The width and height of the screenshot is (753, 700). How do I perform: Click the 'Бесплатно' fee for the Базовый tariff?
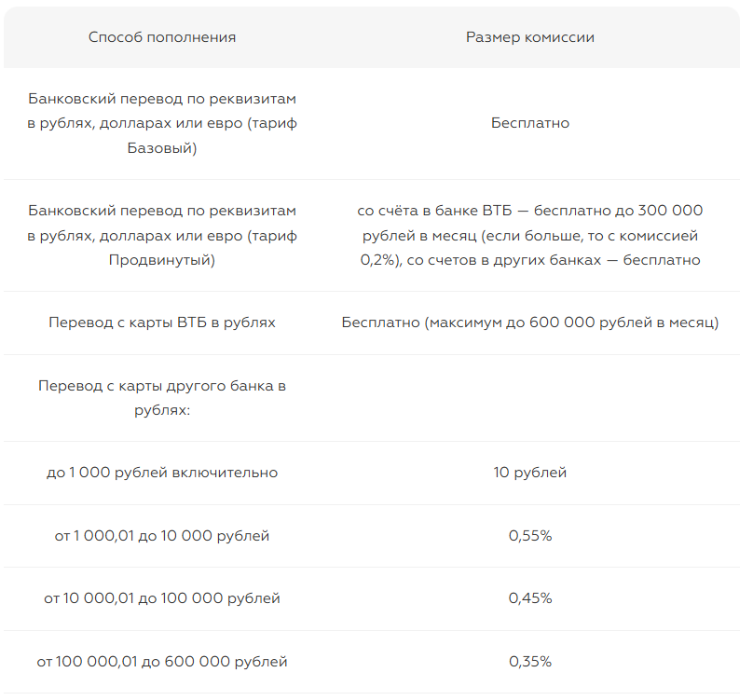pyautogui.click(x=529, y=123)
